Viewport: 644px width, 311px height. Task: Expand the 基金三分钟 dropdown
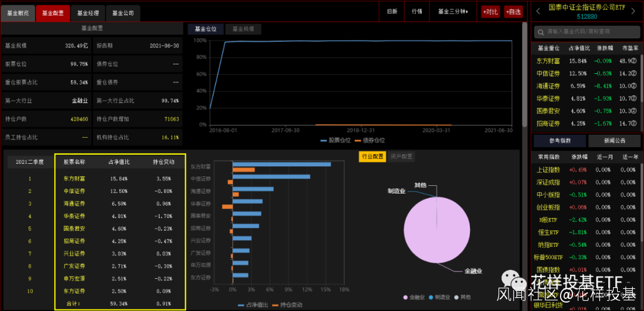(x=453, y=11)
